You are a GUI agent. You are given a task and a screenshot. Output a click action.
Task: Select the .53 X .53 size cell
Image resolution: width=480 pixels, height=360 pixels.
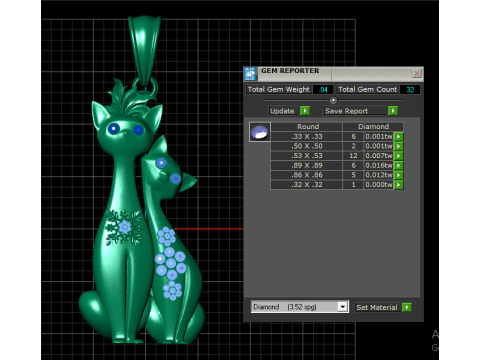307,156
